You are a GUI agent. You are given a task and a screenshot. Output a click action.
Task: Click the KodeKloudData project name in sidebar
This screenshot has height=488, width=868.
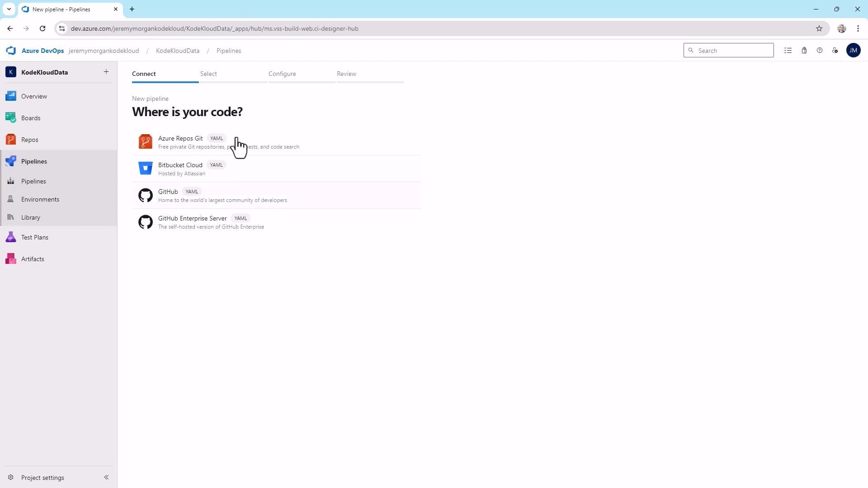(44, 72)
